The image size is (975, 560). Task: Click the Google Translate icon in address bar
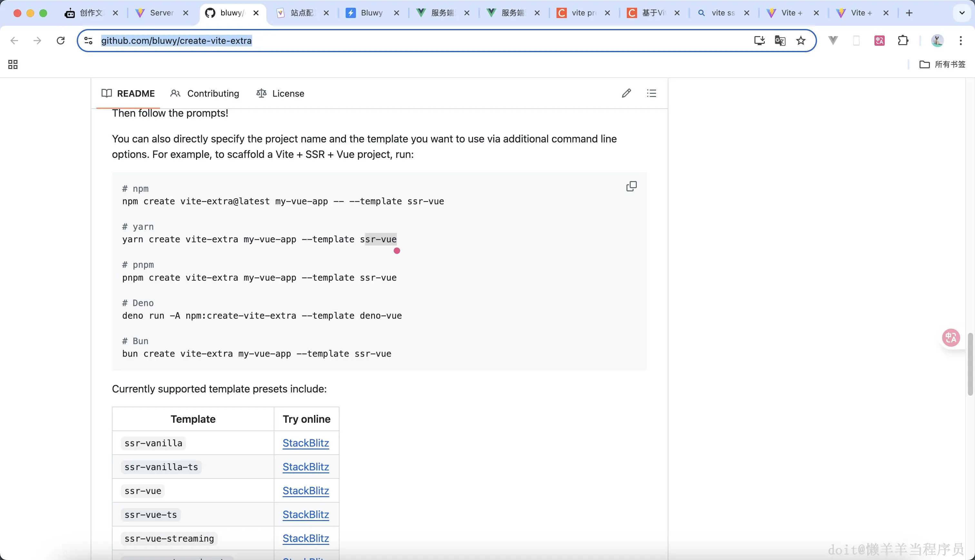780,40
